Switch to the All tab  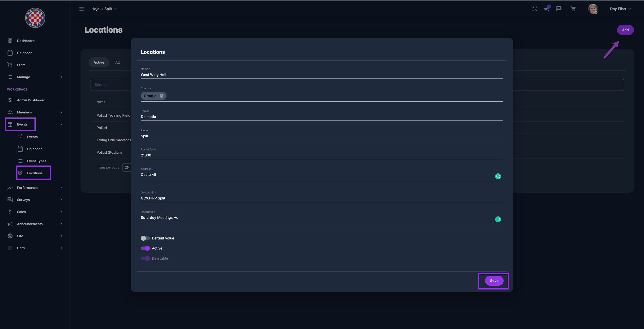(x=117, y=62)
